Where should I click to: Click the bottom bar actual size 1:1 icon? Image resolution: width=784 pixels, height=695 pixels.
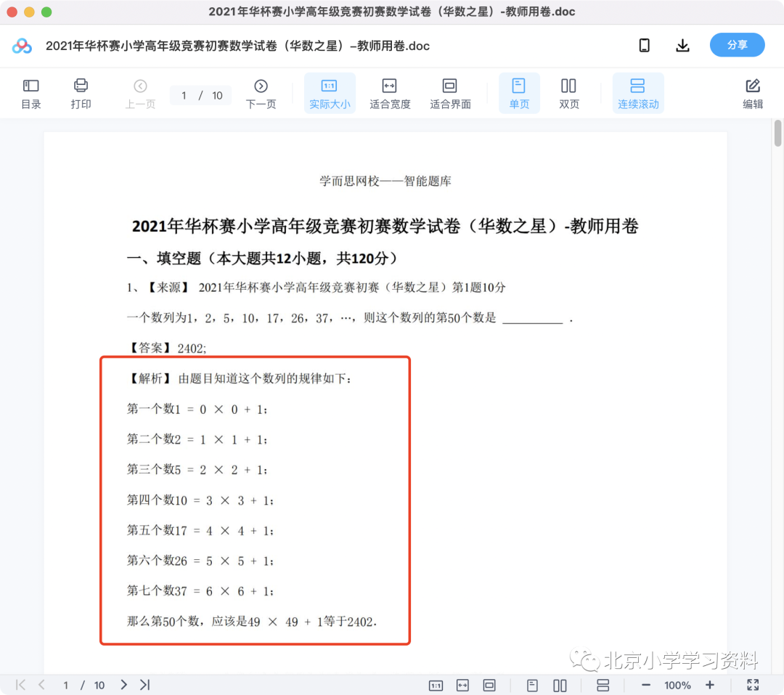436,685
